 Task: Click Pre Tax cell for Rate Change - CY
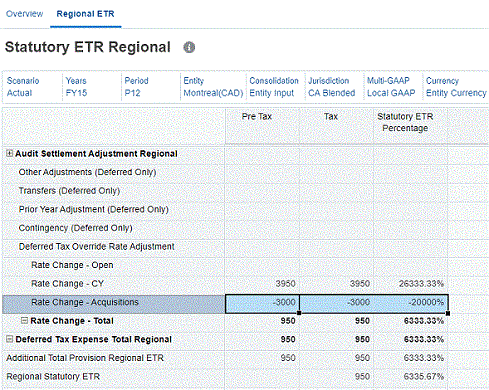(x=262, y=284)
